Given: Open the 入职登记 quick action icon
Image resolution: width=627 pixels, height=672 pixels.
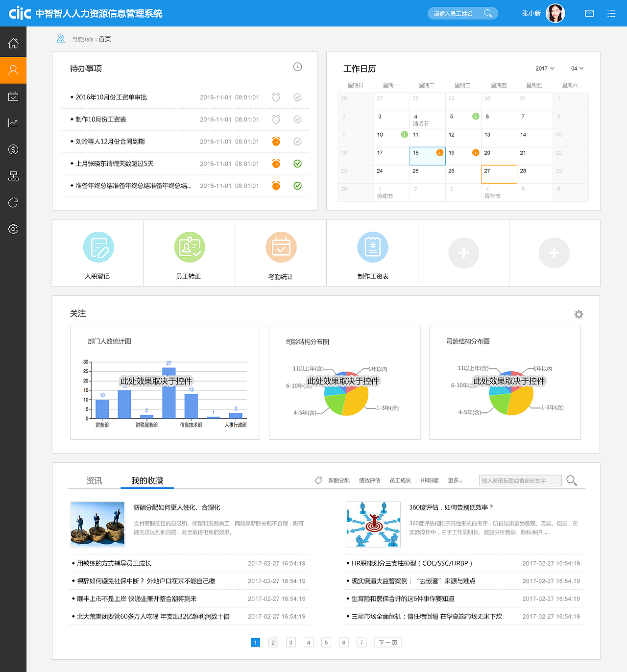Looking at the screenshot, I should pos(98,247).
